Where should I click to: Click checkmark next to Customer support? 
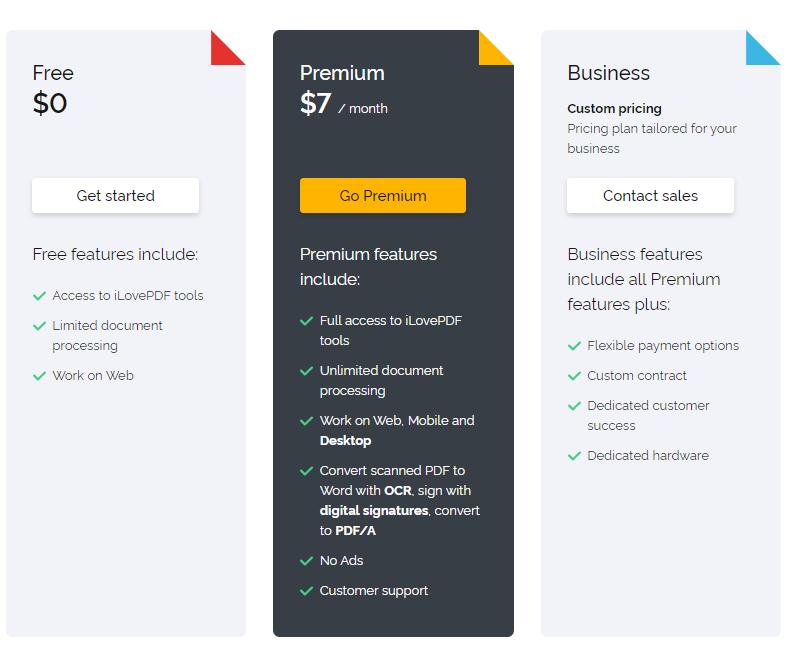point(307,591)
